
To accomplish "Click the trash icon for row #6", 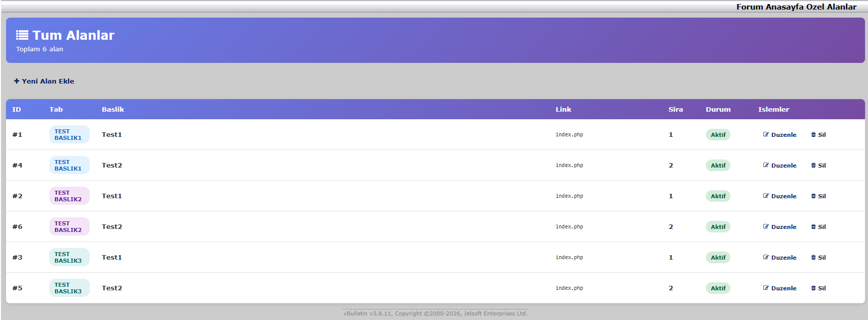I will click(813, 226).
